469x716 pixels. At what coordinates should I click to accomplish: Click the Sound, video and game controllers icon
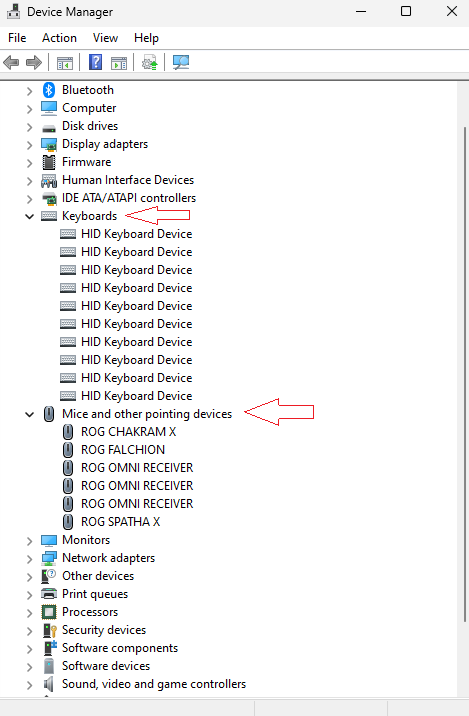[49, 684]
